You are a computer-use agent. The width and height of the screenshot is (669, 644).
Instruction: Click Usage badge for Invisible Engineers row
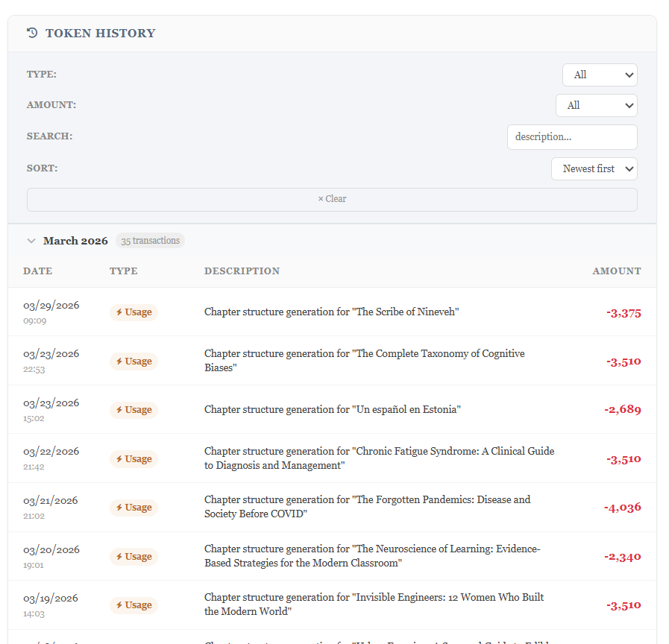(x=134, y=605)
